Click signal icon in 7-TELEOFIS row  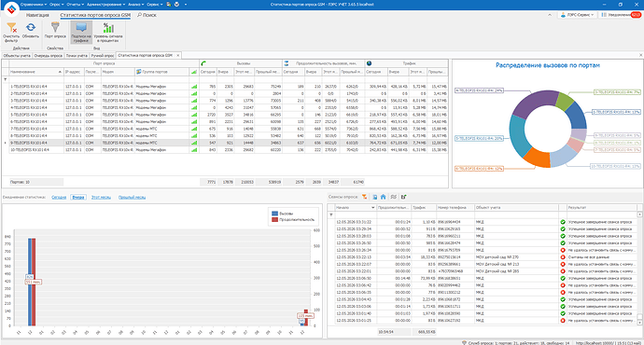(194, 129)
